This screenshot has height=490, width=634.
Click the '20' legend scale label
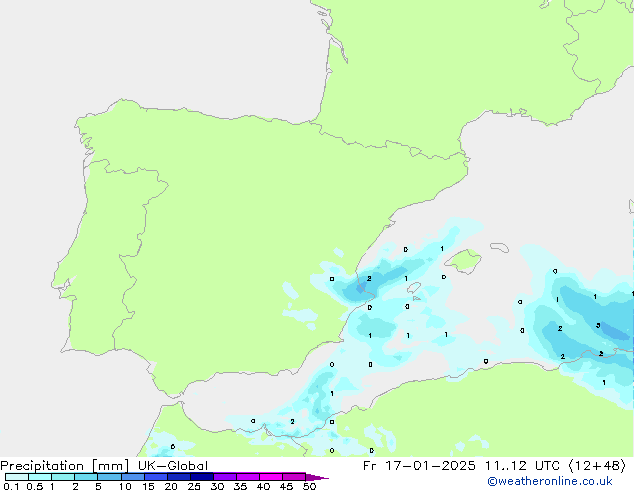tap(171, 486)
